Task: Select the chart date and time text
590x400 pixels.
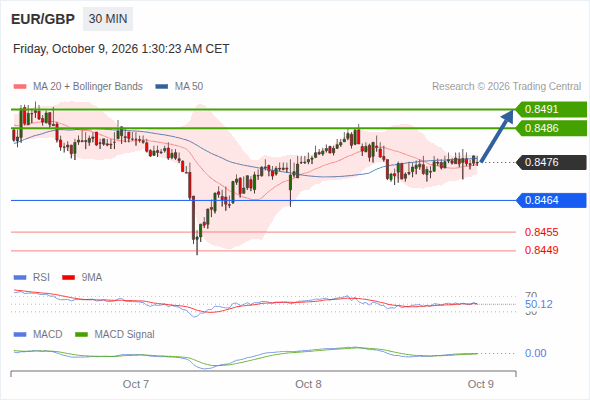Action: click(x=121, y=49)
